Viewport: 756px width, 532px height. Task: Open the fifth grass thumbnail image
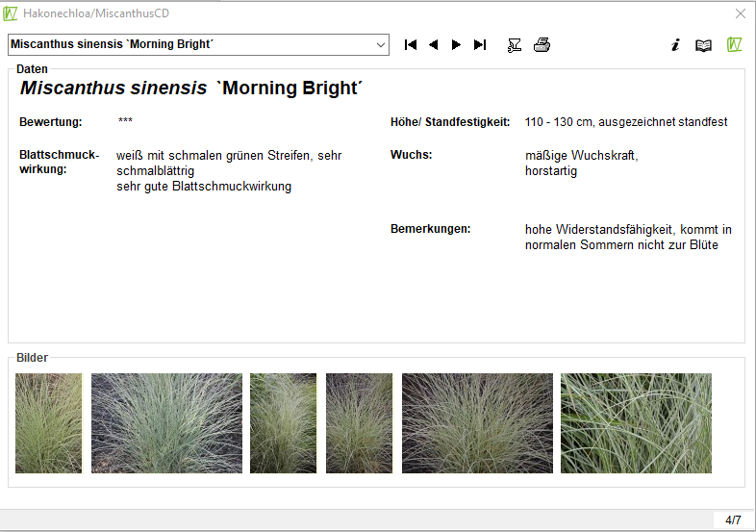point(477,423)
